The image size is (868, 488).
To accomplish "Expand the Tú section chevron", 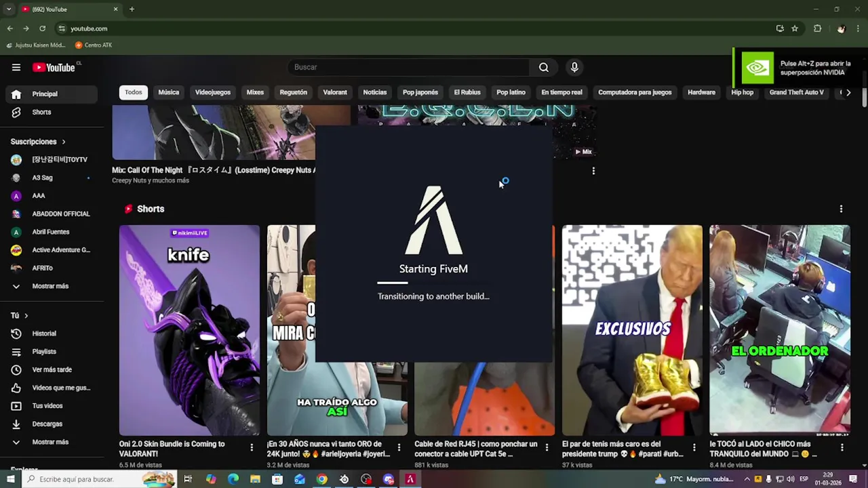I will (x=26, y=316).
